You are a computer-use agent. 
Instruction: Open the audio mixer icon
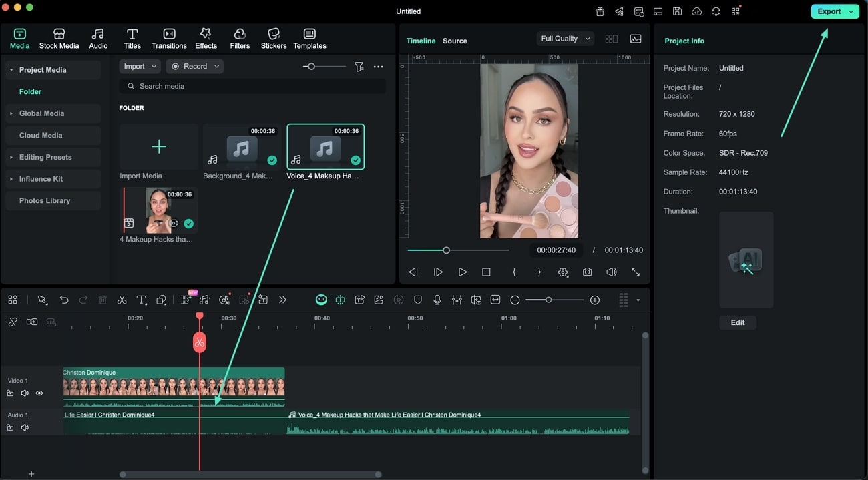coord(457,300)
